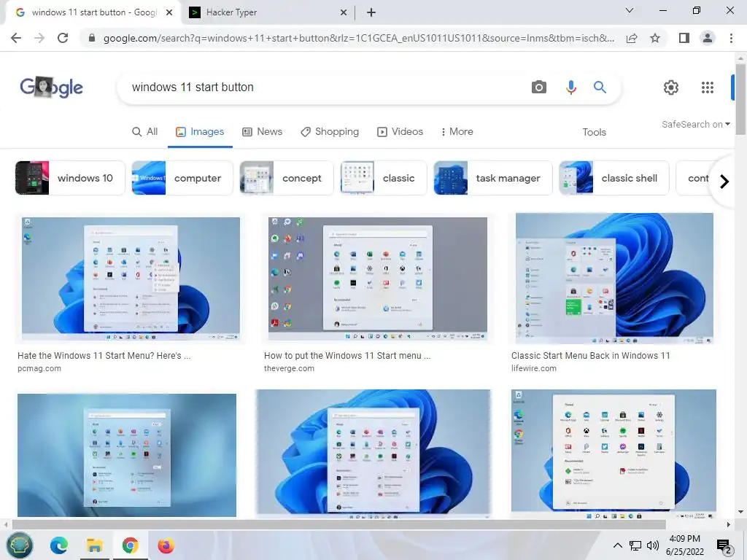The image size is (747, 560).
Task: Close the windows 11 start button tab
Action: point(169,12)
